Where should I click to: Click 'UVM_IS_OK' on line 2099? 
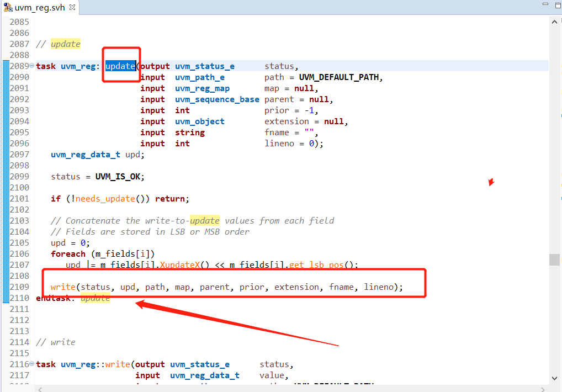click(118, 177)
